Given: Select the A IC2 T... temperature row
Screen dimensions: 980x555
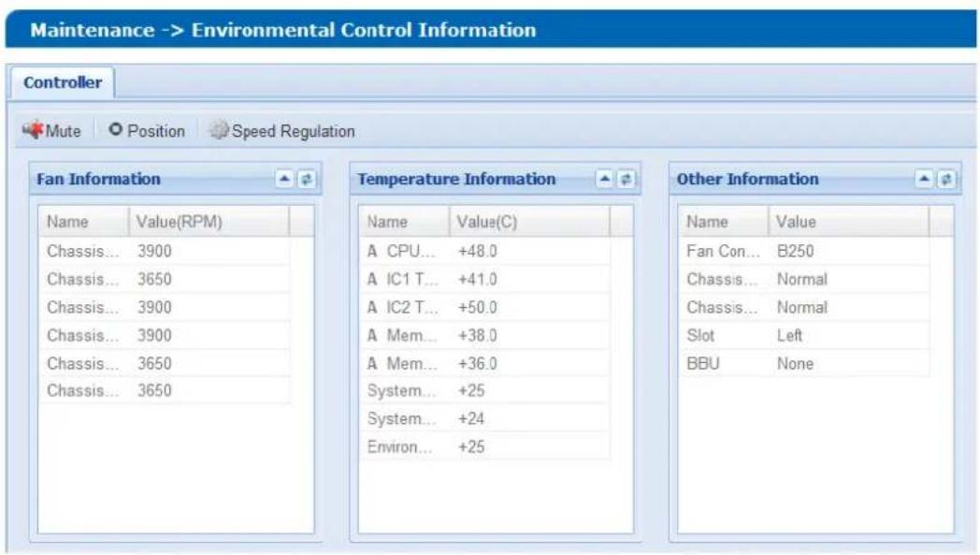Looking at the screenshot, I should click(484, 307).
